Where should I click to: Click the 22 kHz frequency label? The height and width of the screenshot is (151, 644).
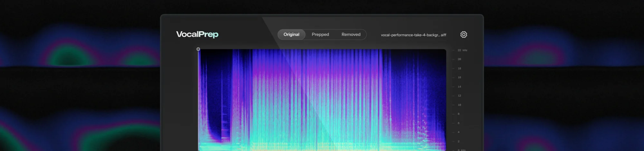(x=462, y=50)
